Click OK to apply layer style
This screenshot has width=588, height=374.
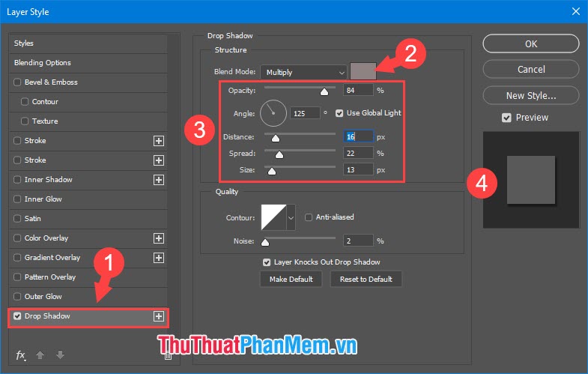531,44
